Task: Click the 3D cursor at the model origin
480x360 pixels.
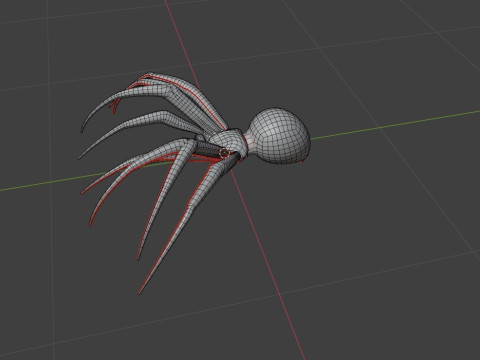Action: coord(224,153)
